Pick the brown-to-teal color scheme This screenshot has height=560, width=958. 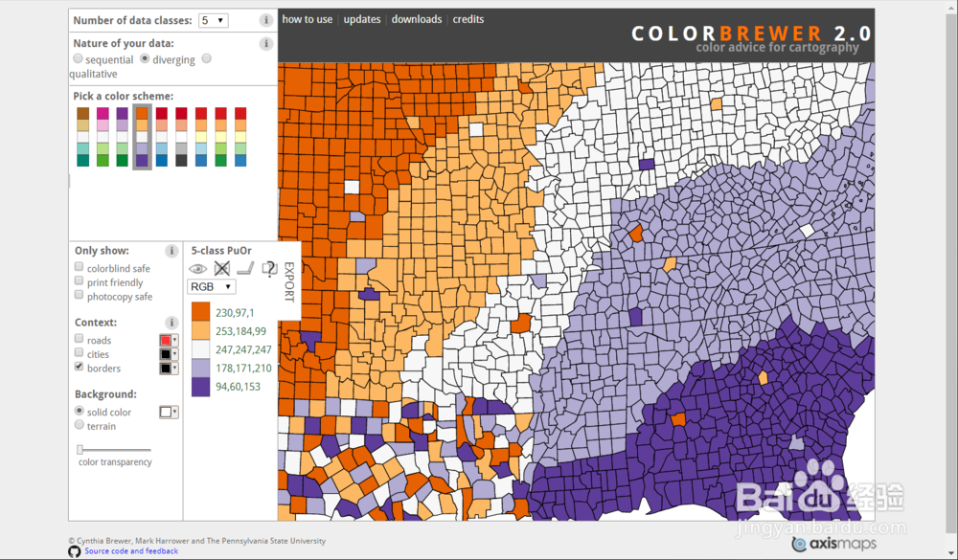pyautogui.click(x=83, y=137)
